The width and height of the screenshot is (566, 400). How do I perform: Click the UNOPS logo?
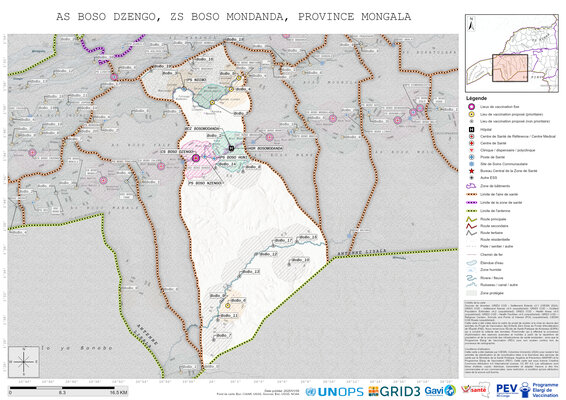tap(335, 392)
